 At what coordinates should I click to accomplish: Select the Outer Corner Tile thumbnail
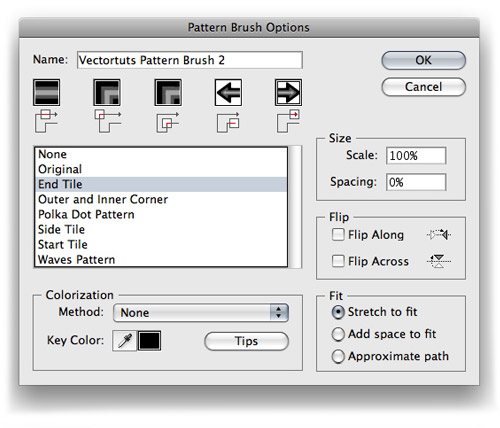[x=107, y=93]
